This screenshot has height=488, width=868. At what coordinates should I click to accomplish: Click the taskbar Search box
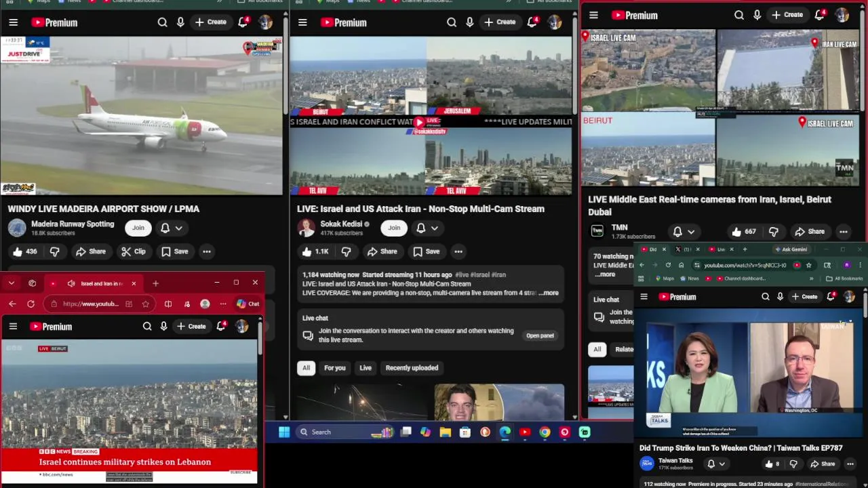(x=332, y=432)
